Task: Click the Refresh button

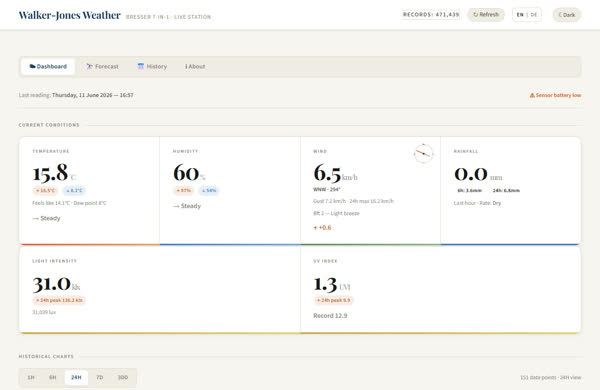Action: tap(486, 15)
